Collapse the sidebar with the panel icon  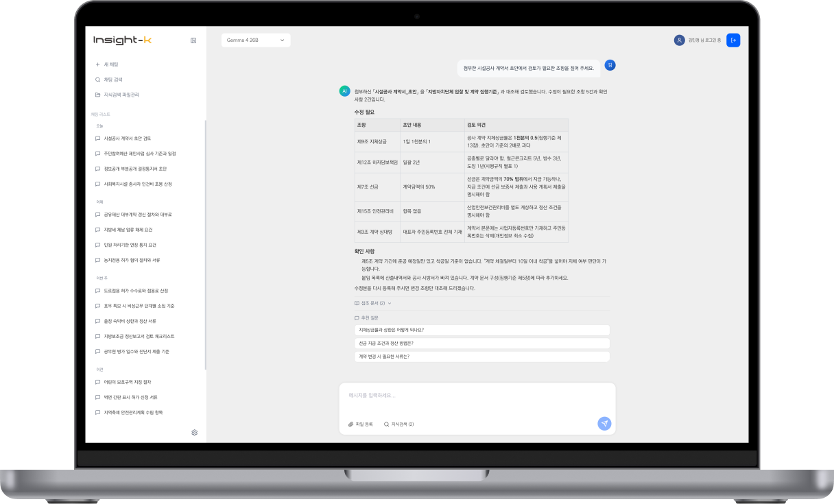[x=193, y=40]
